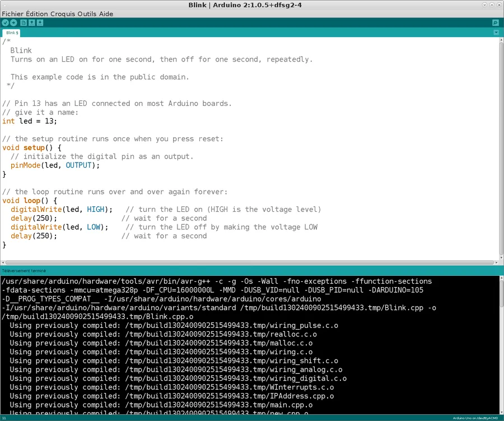
Task: Select the Blink sketch tab
Action: coord(12,33)
